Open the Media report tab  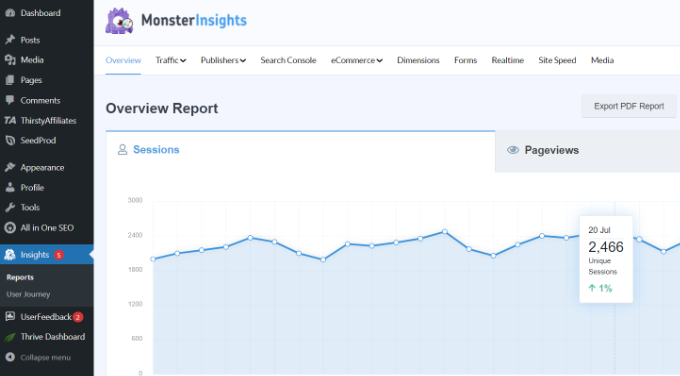tap(602, 60)
